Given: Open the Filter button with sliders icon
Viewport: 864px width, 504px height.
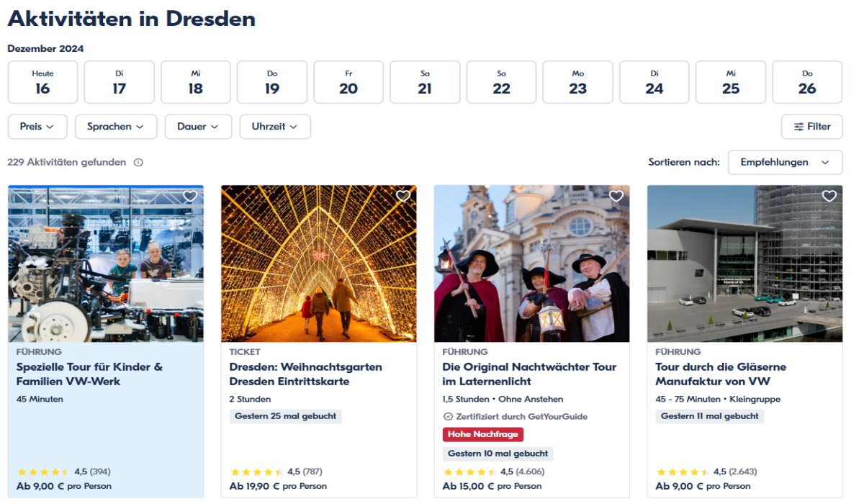Looking at the screenshot, I should coord(811,127).
